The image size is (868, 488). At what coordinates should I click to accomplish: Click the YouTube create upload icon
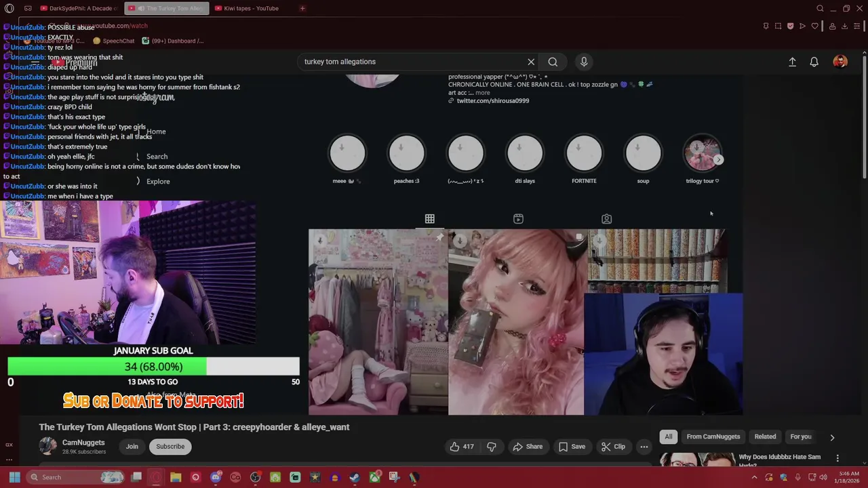792,62
